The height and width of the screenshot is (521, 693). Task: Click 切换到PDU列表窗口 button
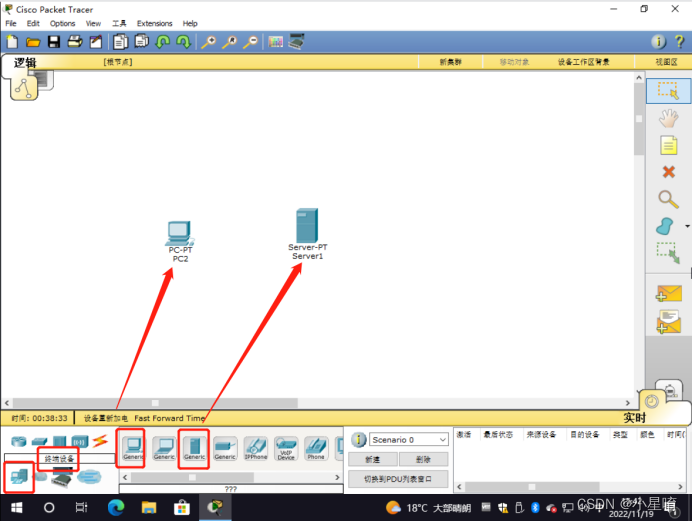[398, 479]
